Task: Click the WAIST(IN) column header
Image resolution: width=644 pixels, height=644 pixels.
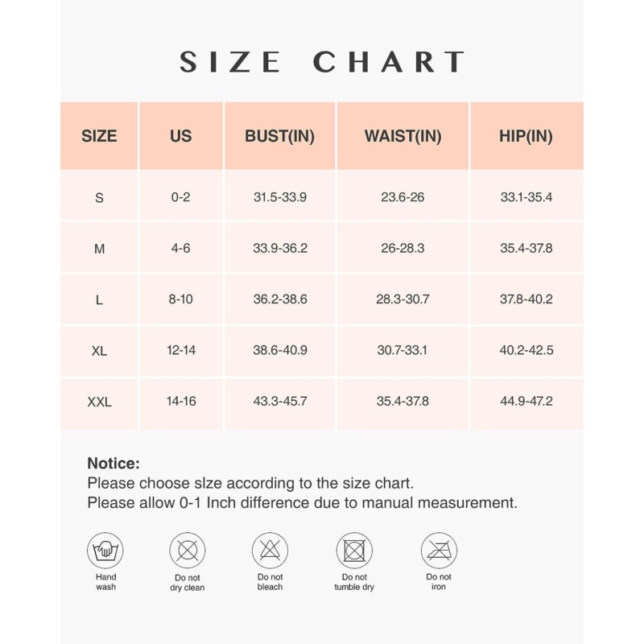Action: pos(402,136)
